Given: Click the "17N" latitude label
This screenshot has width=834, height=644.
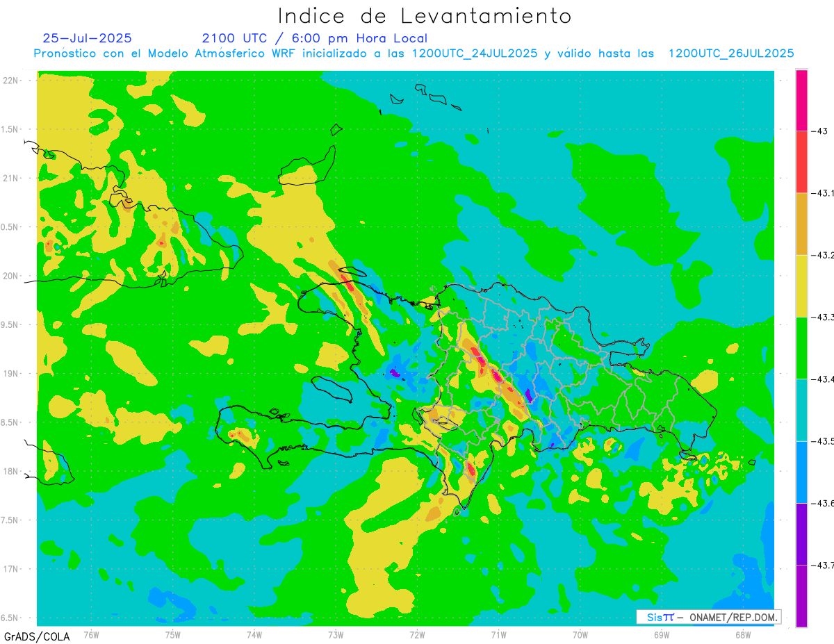Looking at the screenshot, I should 11,569.
